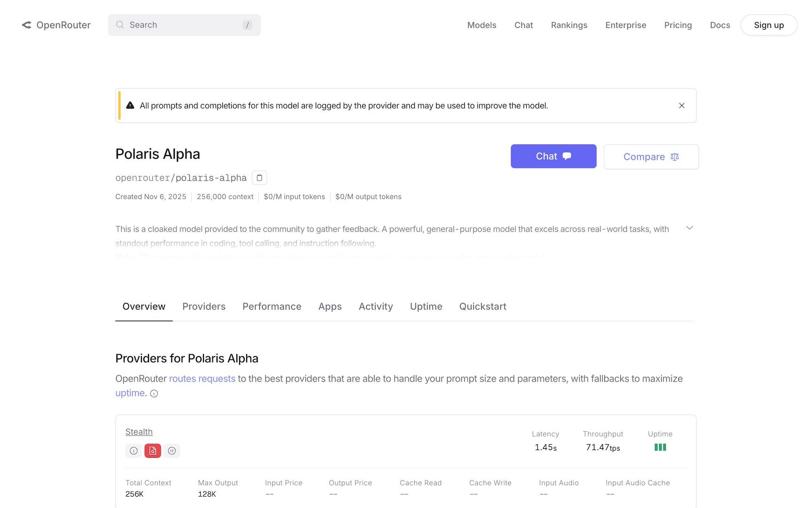
Task: Click the blue Chat button
Action: click(x=553, y=156)
